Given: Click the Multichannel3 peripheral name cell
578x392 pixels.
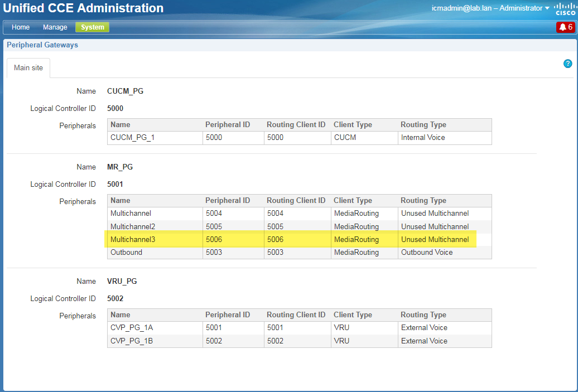Looking at the screenshot, I should click(155, 239).
